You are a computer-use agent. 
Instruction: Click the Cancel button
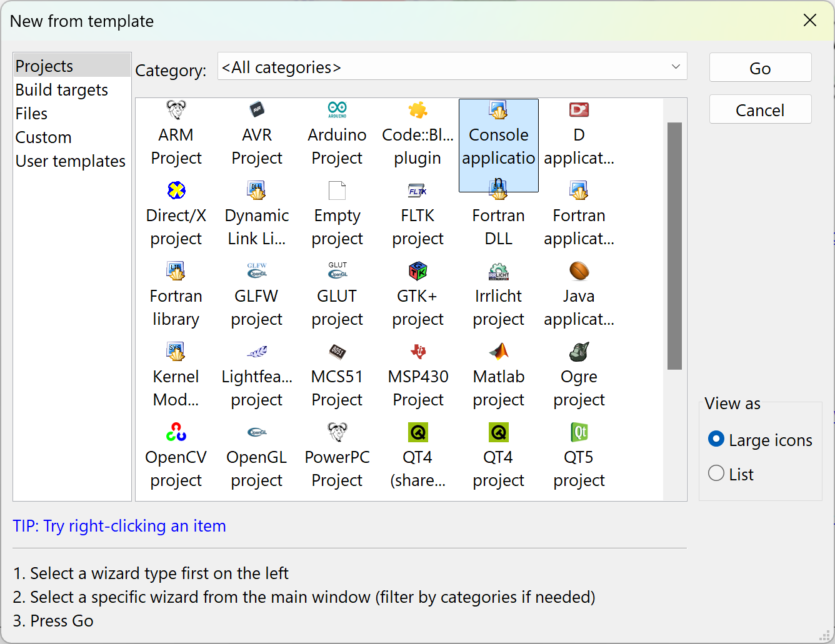click(x=759, y=110)
